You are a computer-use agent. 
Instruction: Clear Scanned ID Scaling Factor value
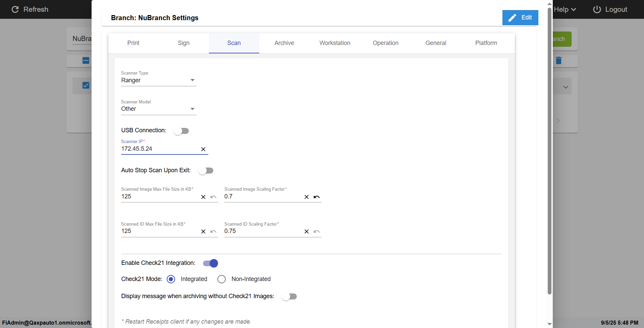click(x=307, y=232)
